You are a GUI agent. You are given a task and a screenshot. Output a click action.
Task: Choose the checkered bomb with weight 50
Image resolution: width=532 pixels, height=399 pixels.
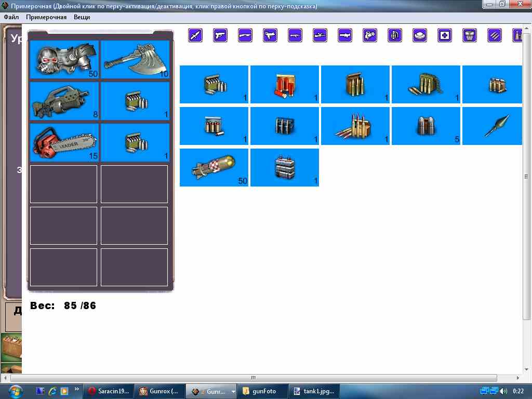click(214, 167)
